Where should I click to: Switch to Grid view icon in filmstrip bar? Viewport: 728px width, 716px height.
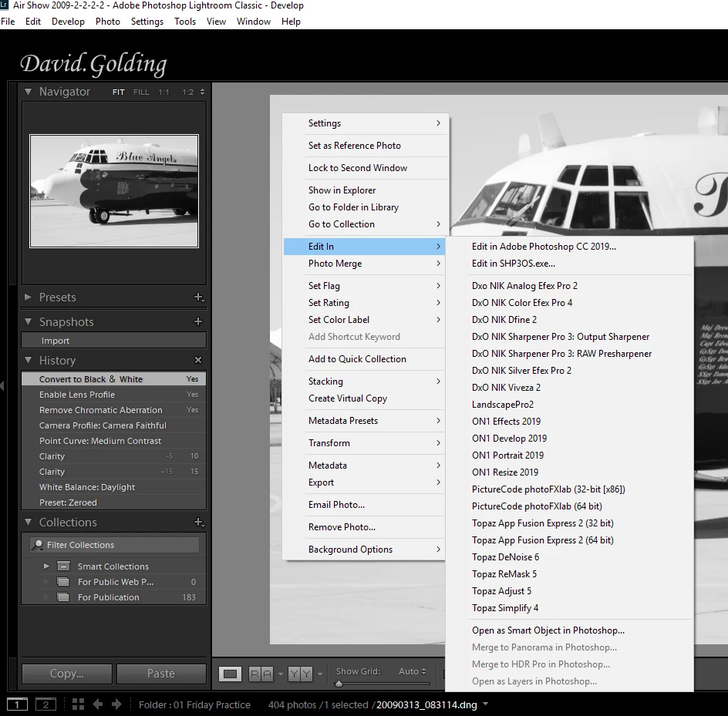(78, 704)
